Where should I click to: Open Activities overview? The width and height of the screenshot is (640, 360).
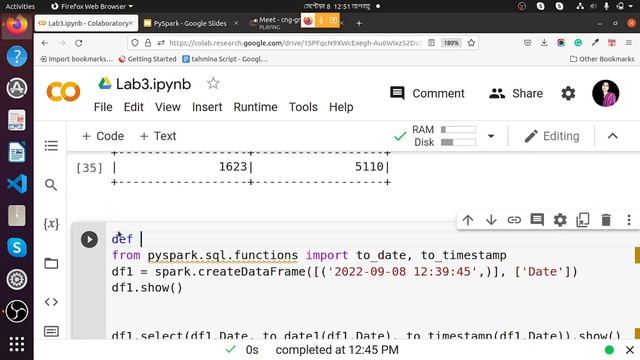point(20,6)
